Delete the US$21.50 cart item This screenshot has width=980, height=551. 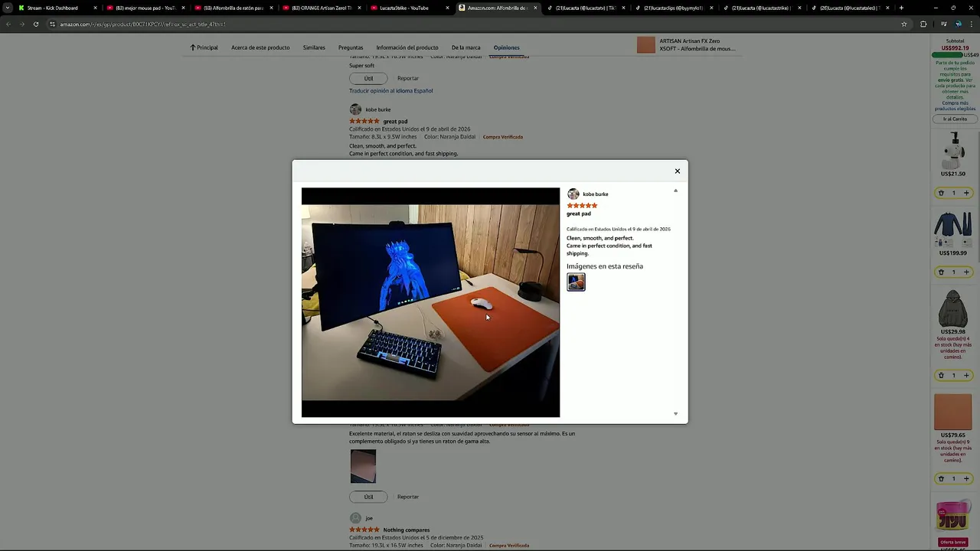coord(941,193)
